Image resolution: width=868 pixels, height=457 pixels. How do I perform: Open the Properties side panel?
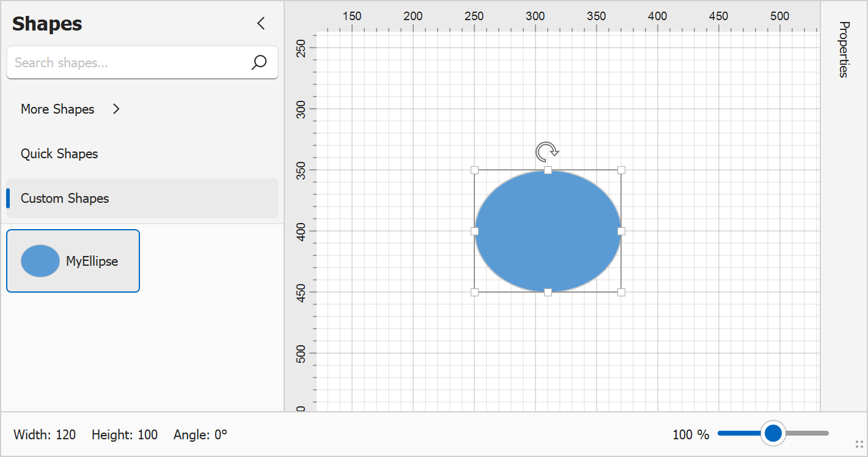[x=844, y=49]
